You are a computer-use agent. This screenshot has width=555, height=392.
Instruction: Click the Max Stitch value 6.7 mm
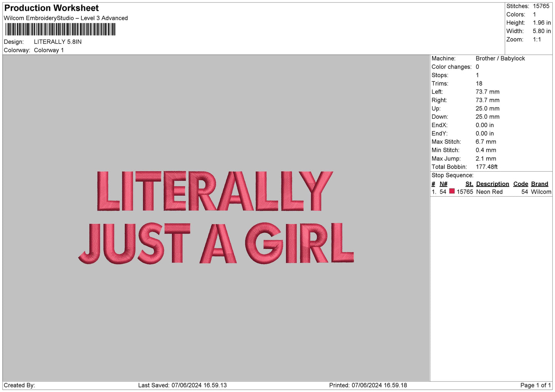point(486,142)
